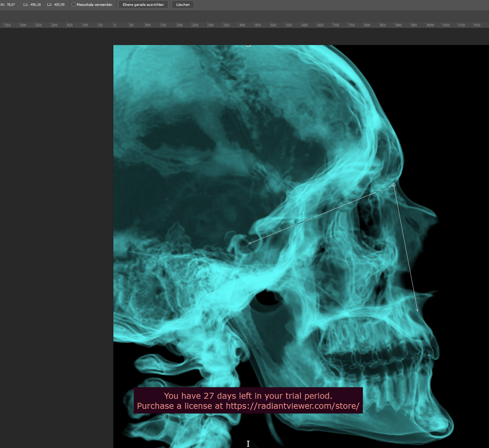489x448 pixels.
Task: Select the lower right crosshair endpoint of the measurement
Action: (x=417, y=310)
